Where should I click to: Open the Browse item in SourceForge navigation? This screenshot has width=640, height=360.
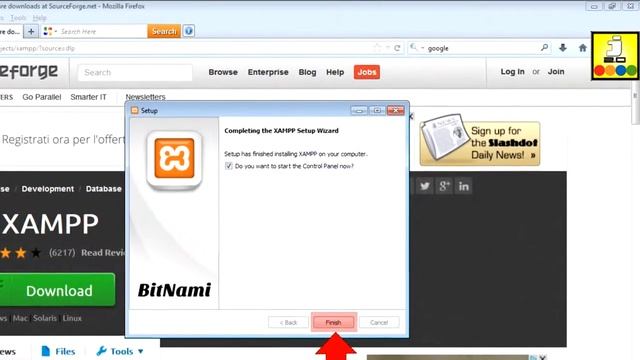(x=223, y=72)
